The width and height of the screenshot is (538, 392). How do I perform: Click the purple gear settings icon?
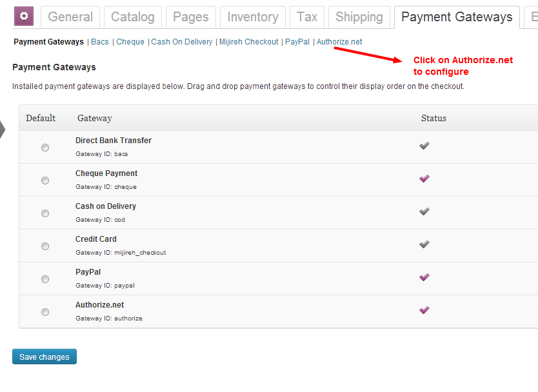(x=24, y=16)
